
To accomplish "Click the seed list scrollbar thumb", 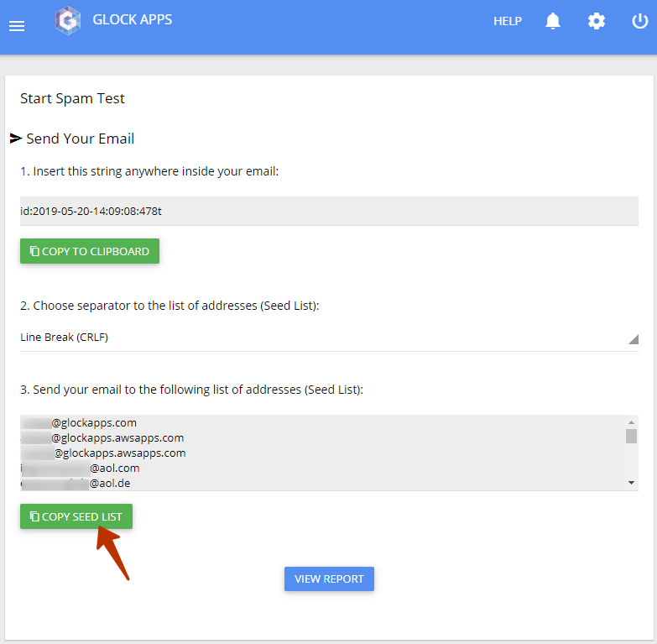I will [631, 436].
